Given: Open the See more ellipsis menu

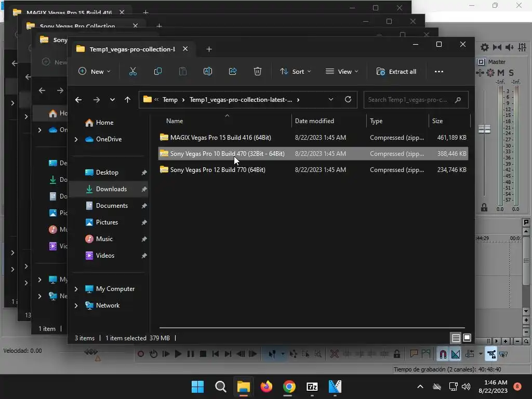Looking at the screenshot, I should (x=438, y=72).
